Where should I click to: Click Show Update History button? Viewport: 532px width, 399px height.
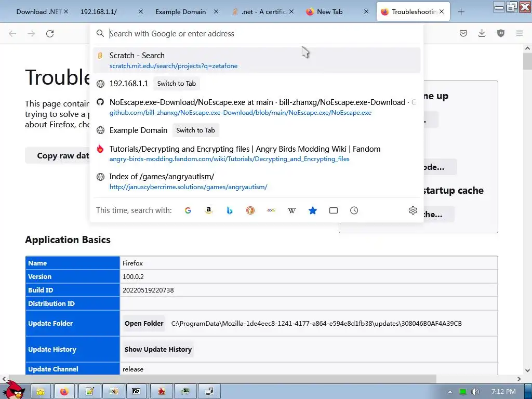click(158, 350)
